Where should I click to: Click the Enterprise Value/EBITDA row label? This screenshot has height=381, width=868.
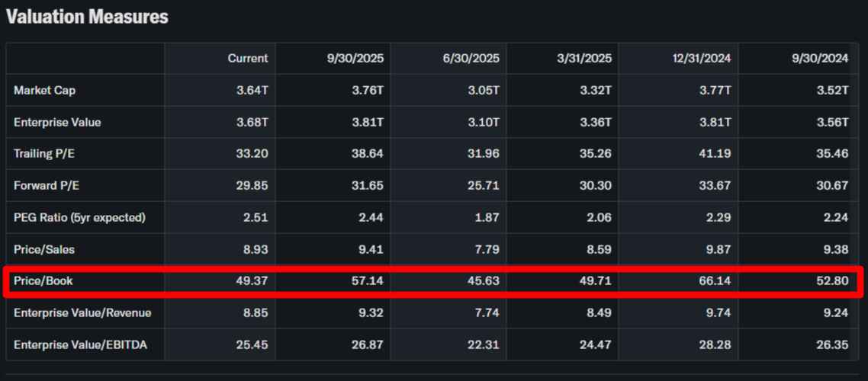[81, 345]
